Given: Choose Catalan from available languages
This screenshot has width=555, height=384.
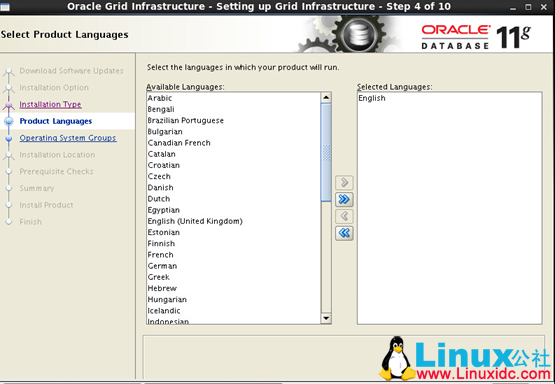Looking at the screenshot, I should click(234, 154).
